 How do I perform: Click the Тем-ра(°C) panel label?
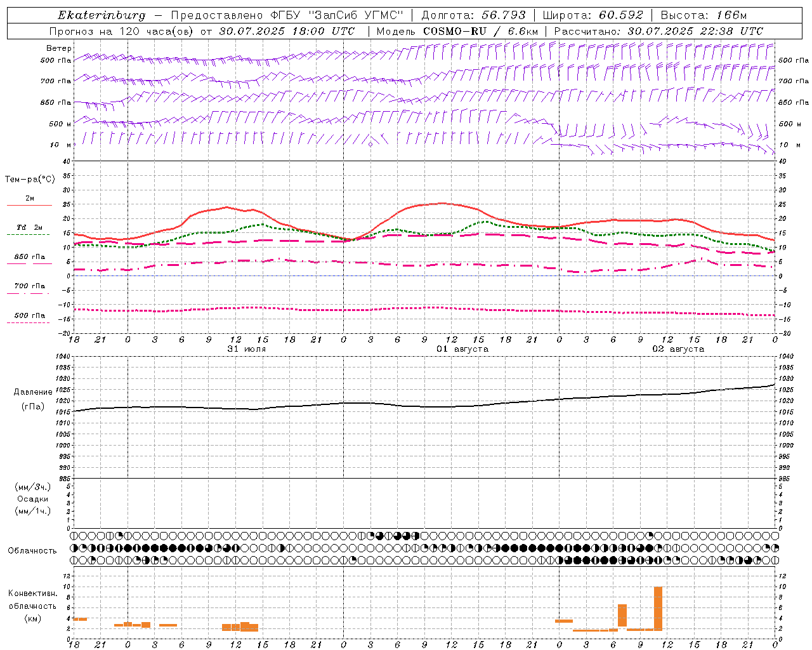(x=30, y=180)
